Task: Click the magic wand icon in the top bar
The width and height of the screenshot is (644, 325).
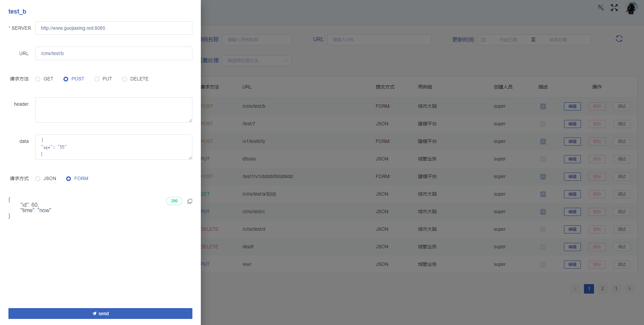Action: click(x=601, y=7)
